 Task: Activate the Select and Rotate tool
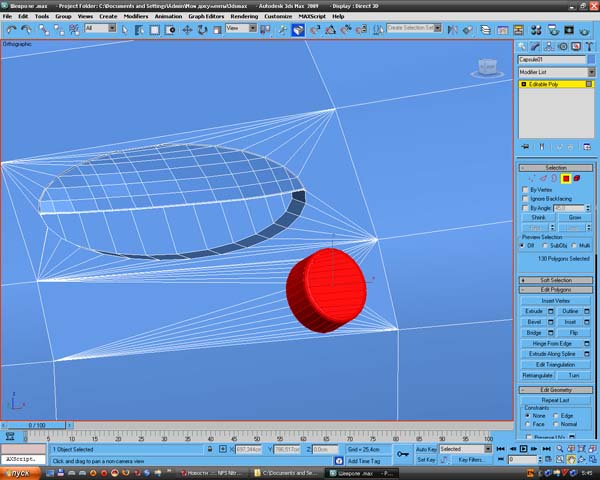(x=203, y=29)
